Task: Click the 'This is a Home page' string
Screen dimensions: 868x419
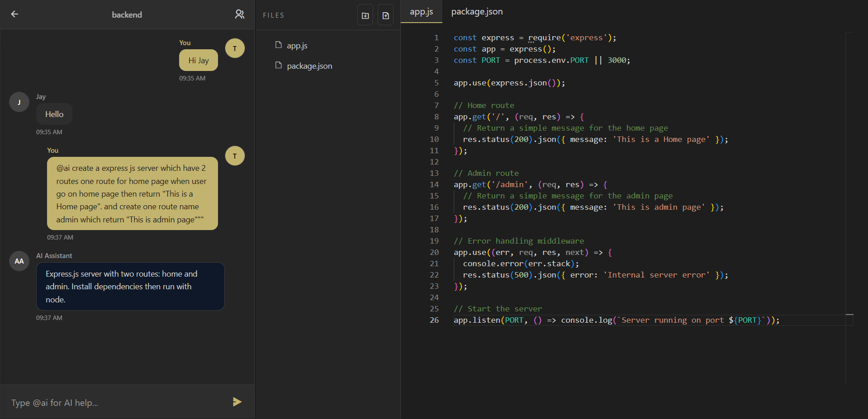Action: tap(661, 139)
